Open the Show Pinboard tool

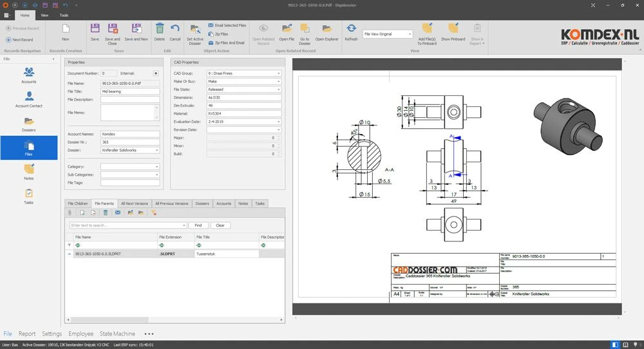(x=453, y=30)
